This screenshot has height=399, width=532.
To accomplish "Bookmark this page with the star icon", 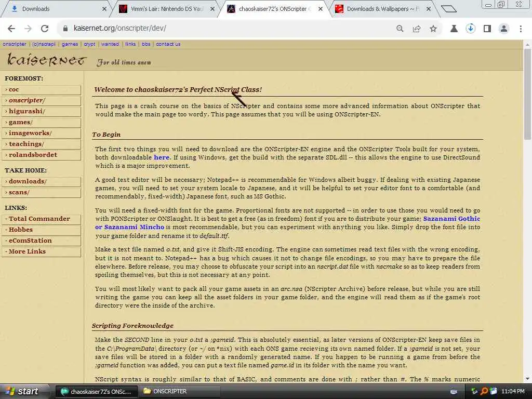I will tap(433, 29).
